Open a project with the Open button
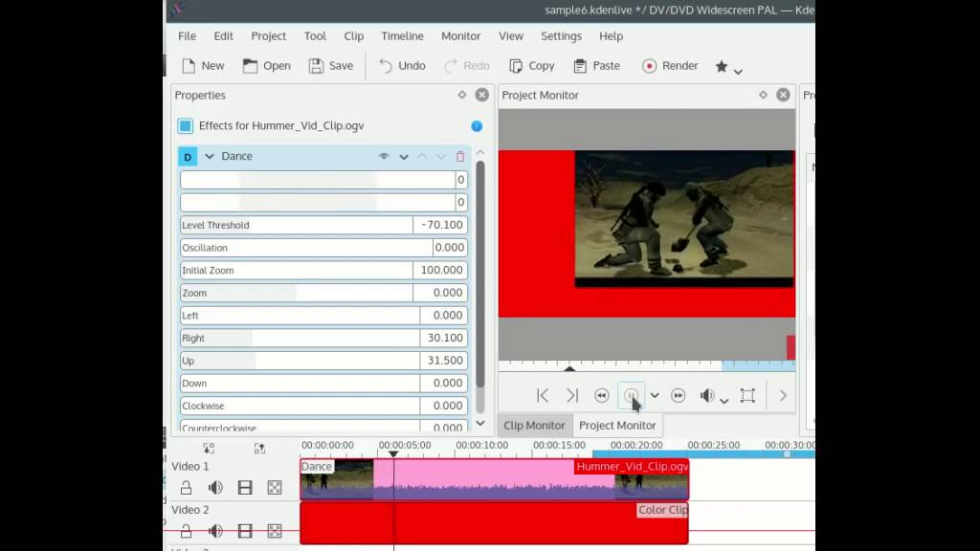The width and height of the screenshot is (980, 551). coord(266,66)
